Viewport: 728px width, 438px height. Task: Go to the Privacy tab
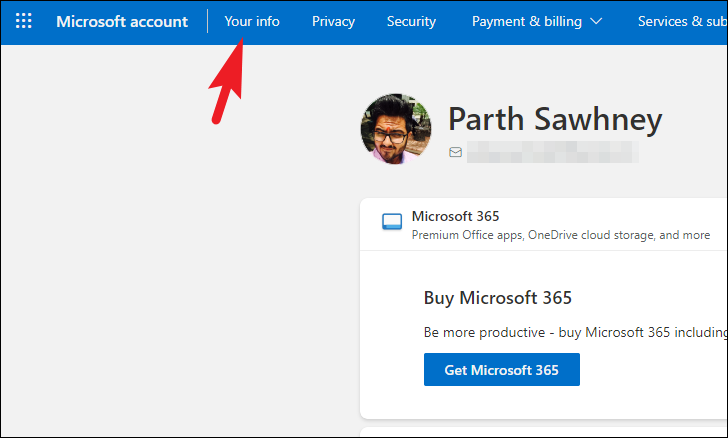tap(333, 21)
